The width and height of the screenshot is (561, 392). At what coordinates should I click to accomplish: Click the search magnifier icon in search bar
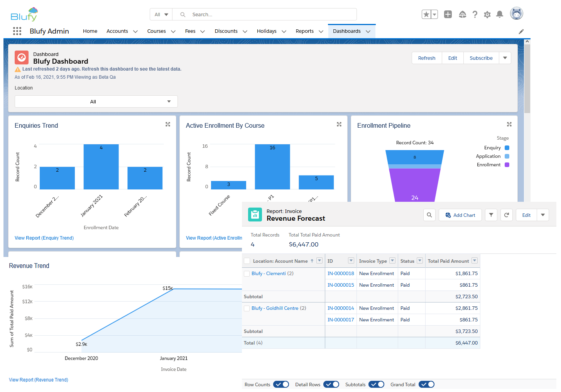183,15
